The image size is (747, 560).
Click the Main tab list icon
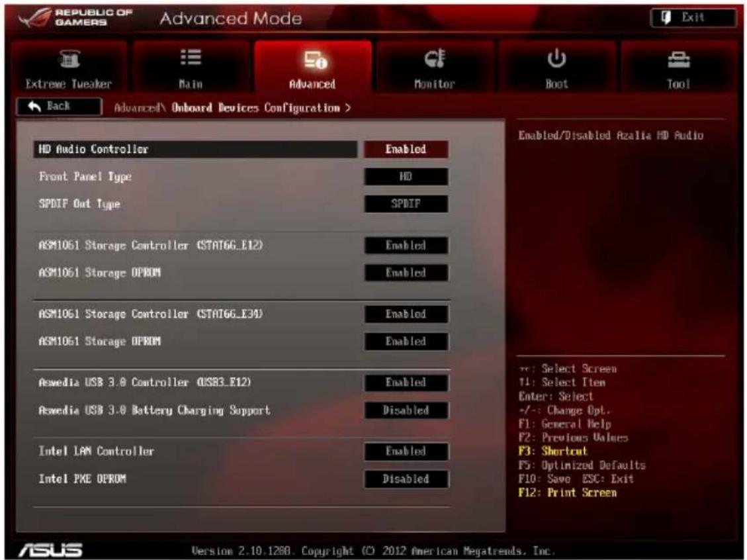point(191,57)
